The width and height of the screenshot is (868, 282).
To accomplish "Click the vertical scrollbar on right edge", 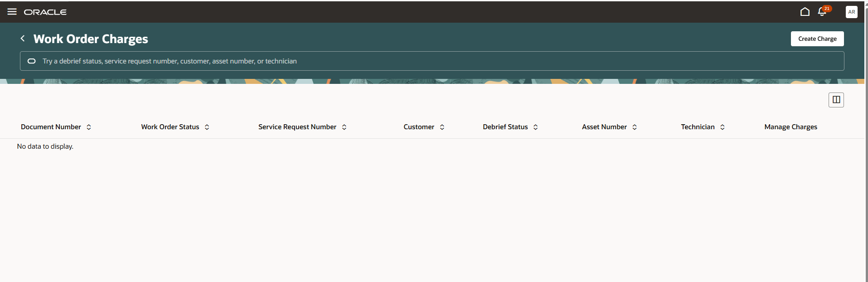I will (x=866, y=141).
